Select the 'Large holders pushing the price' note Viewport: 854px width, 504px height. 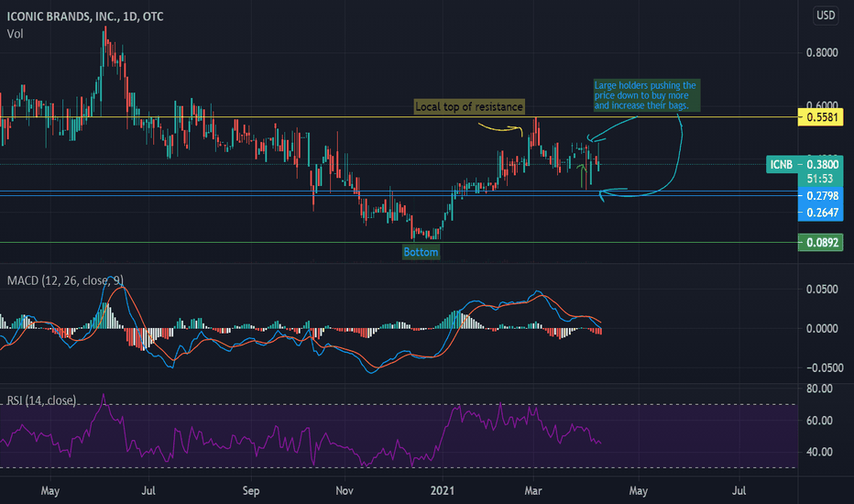coord(647,95)
